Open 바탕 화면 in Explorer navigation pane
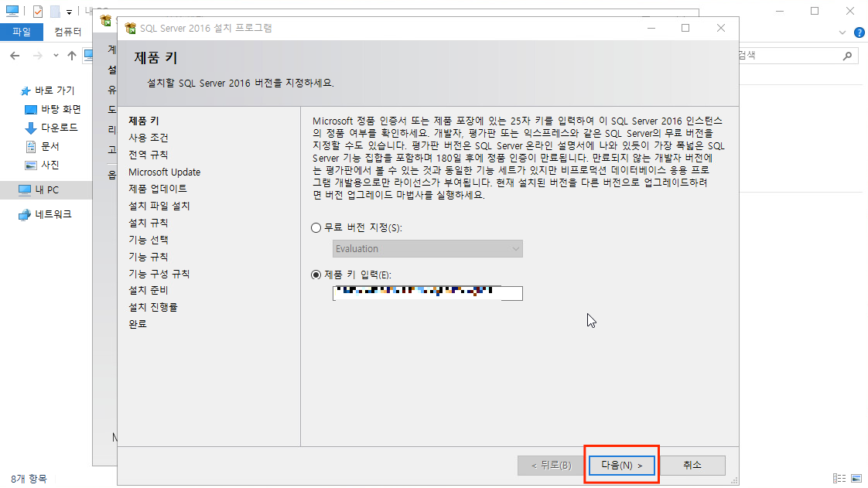 (53, 109)
